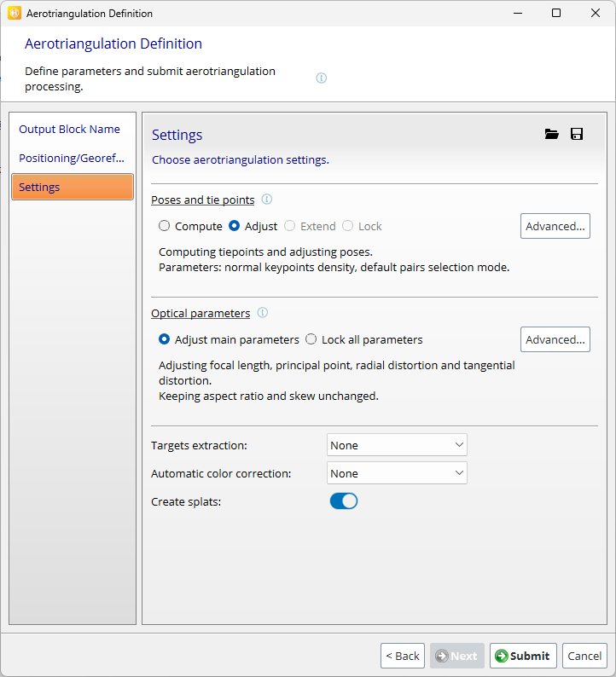The image size is (616, 677).
Task: Toggle the Create splats switch
Action: [x=343, y=501]
